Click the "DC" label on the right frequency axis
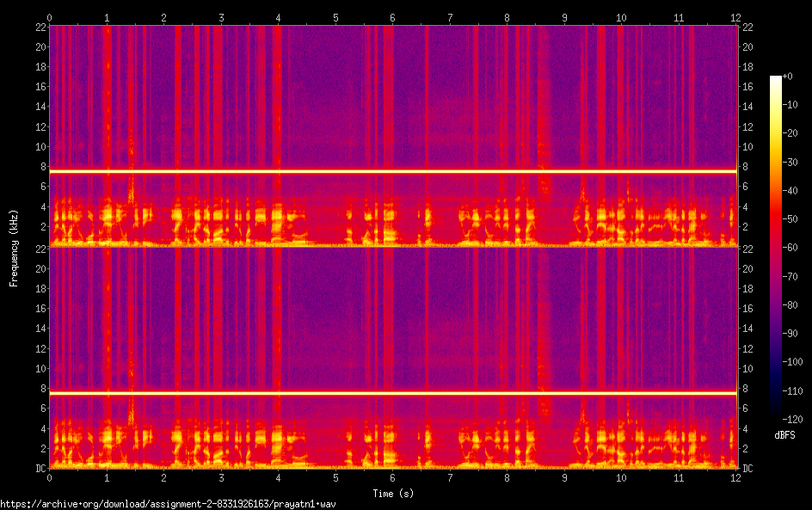This screenshot has width=812, height=510. coord(747,469)
